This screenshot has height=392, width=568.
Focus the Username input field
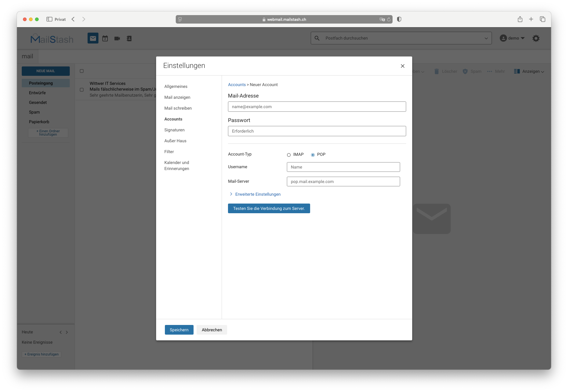[343, 167]
